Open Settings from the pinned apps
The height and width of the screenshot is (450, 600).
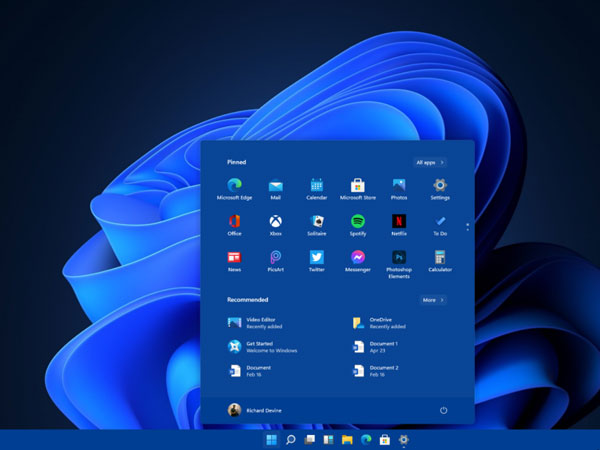click(440, 189)
